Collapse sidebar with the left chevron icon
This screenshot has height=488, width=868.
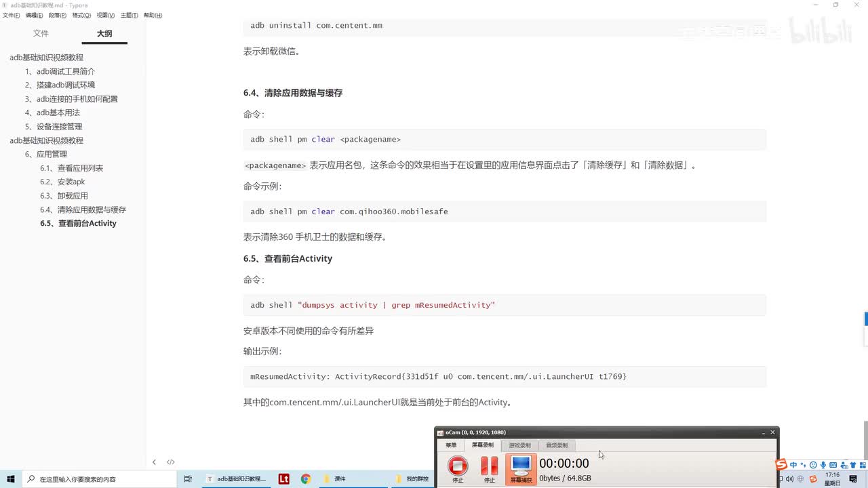pos(154,462)
